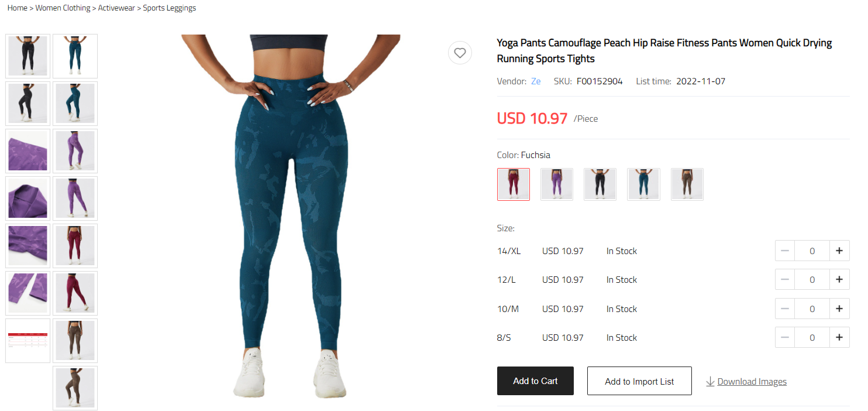Increase quantity for size 10/M
This screenshot has width=868, height=411.
839,309
